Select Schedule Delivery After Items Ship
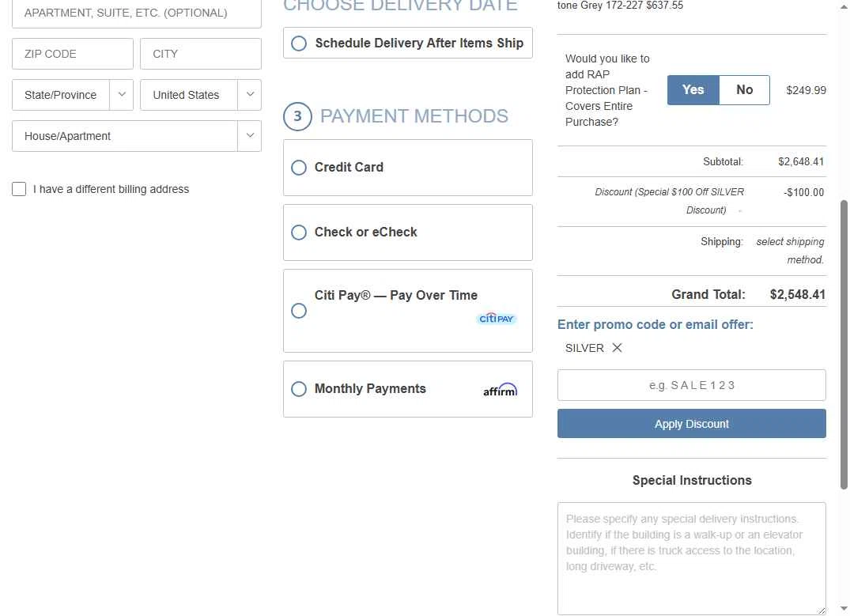The height and width of the screenshot is (616, 850). pos(299,43)
